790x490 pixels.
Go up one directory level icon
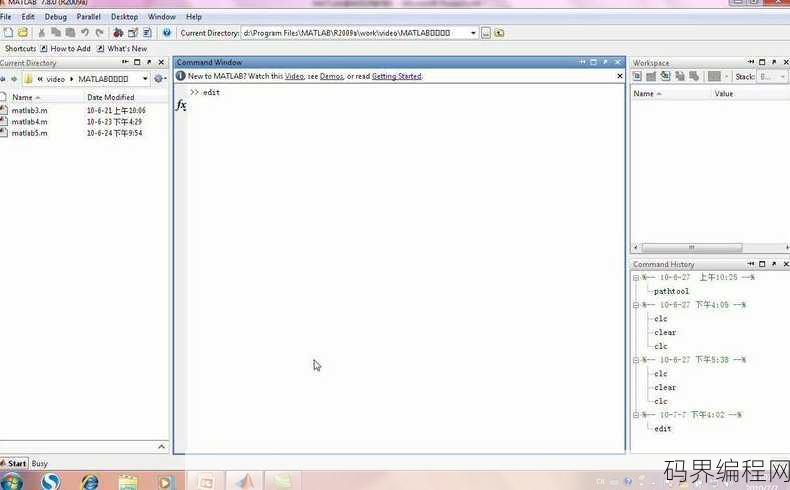point(499,33)
